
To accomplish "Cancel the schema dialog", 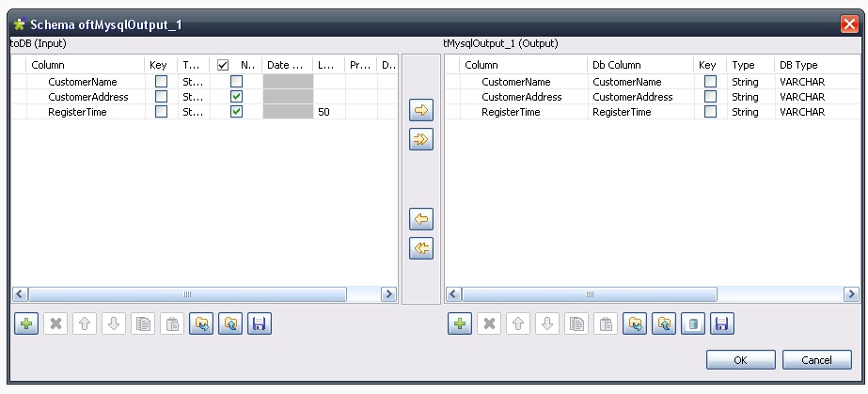I will 816,360.
